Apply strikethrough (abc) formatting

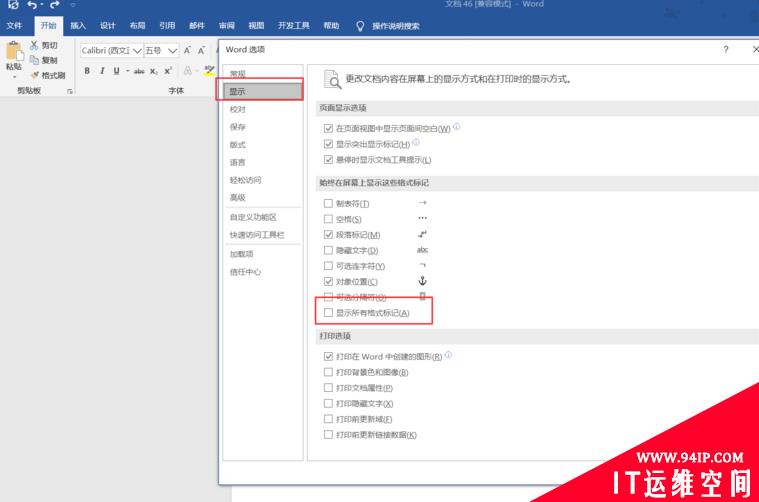pos(139,71)
